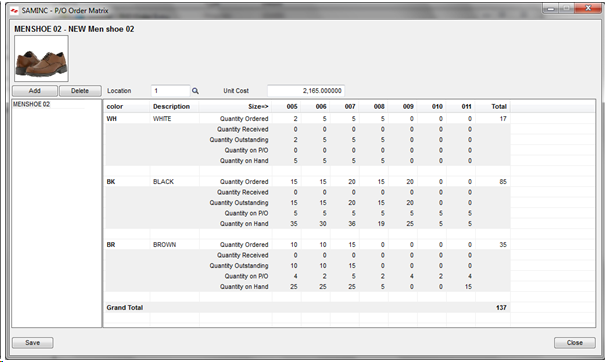This screenshot has width=605, height=362.
Task: Click the SAMINC app icon in title bar
Action: click(14, 10)
